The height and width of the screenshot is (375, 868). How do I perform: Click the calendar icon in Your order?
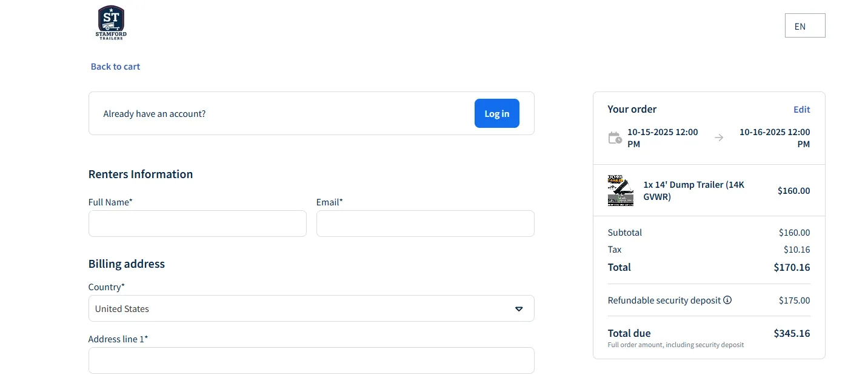point(615,138)
